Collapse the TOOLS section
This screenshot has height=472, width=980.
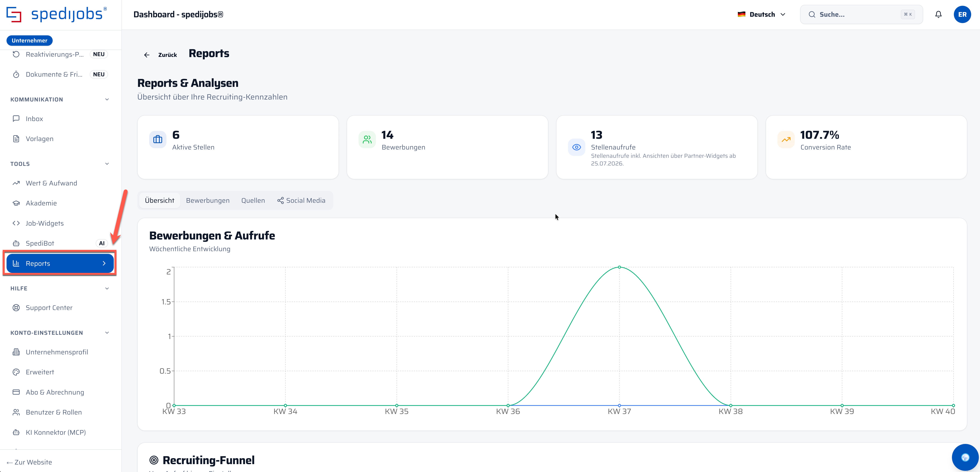(x=60, y=164)
